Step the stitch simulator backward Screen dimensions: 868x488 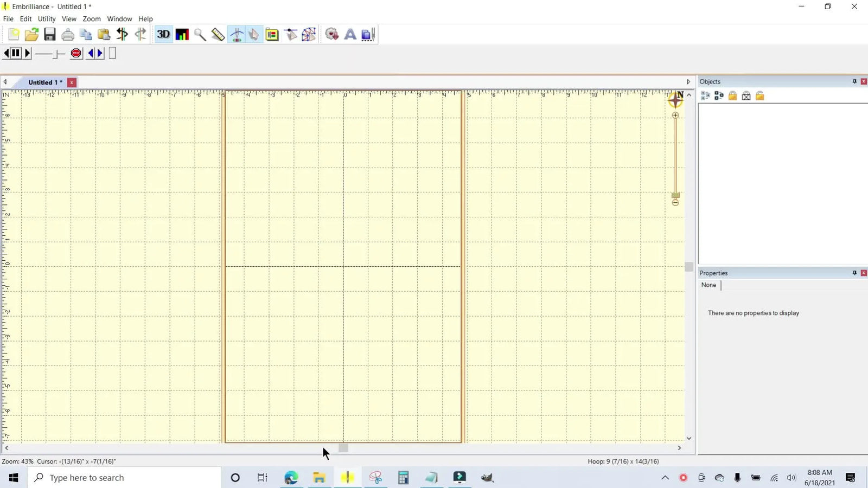[x=7, y=53]
